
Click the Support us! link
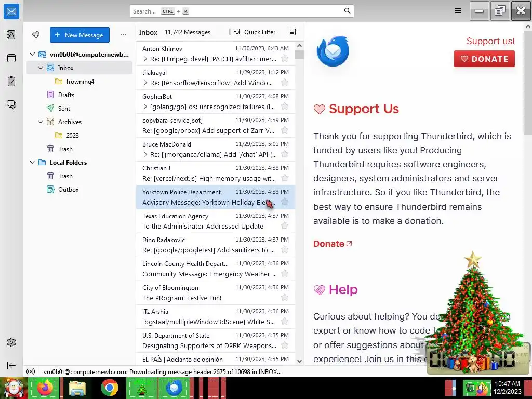(x=490, y=41)
